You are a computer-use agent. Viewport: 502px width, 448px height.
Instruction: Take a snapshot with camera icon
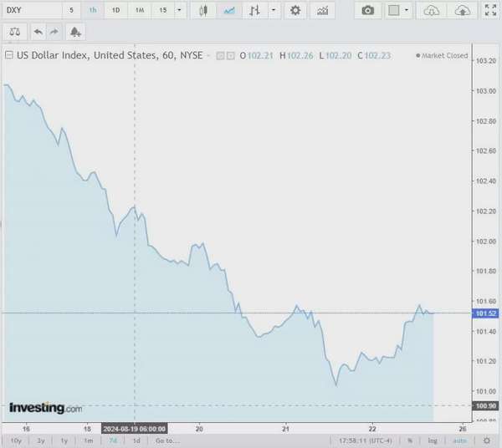pos(368,11)
